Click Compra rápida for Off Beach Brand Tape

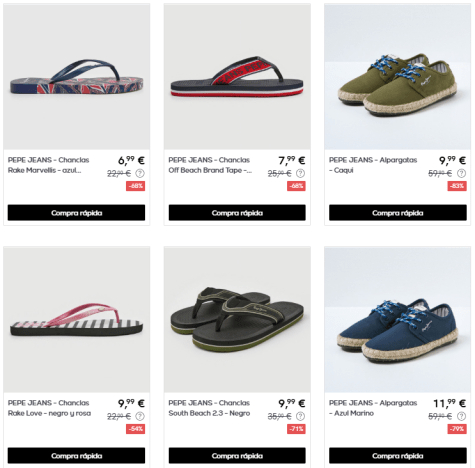[237, 213]
